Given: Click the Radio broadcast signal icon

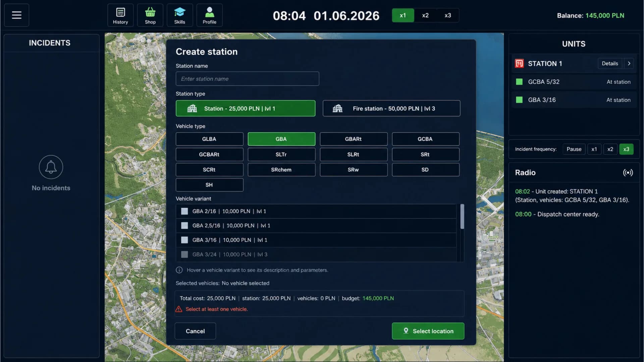Looking at the screenshot, I should click(628, 173).
